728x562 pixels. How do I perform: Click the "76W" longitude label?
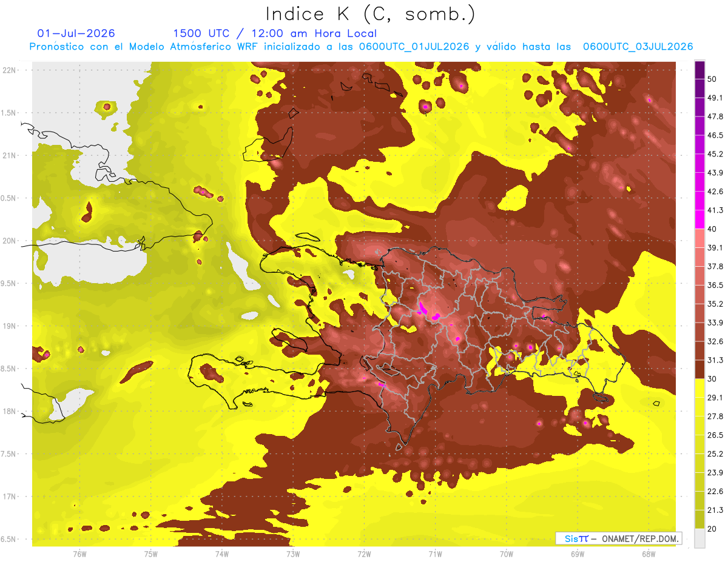click(x=79, y=554)
